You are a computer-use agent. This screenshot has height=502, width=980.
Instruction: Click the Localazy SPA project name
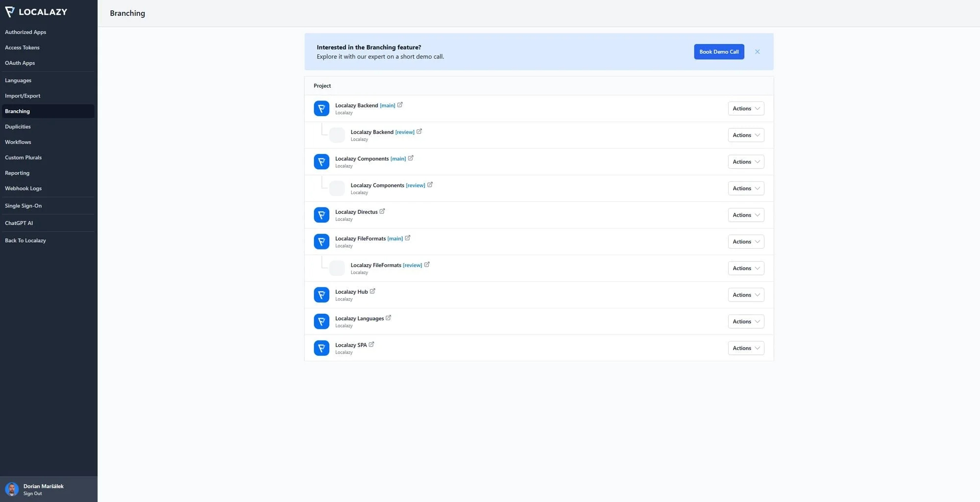[x=351, y=345]
